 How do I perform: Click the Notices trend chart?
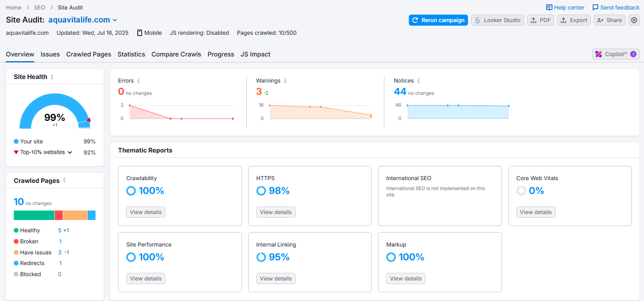[458, 112]
